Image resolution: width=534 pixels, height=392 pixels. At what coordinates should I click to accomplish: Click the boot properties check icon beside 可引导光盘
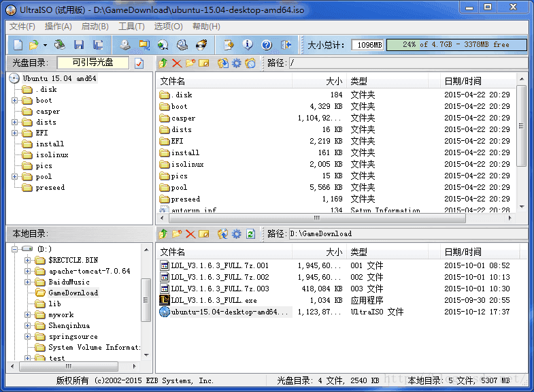pos(139,63)
